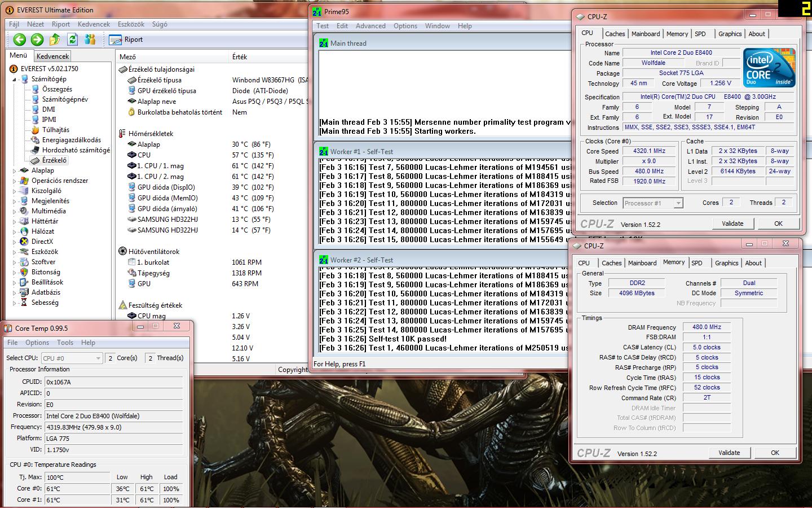
Task: Select the Számítógépnév tree item
Action: pyautogui.click(x=65, y=99)
